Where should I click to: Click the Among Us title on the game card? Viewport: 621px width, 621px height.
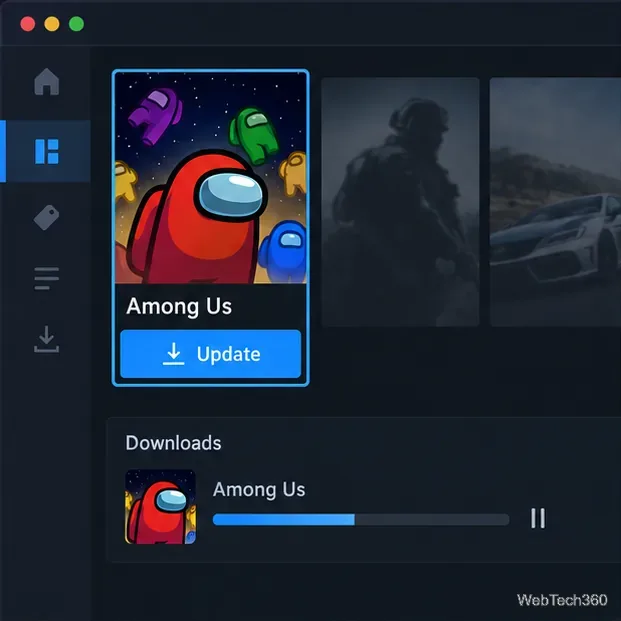179,307
